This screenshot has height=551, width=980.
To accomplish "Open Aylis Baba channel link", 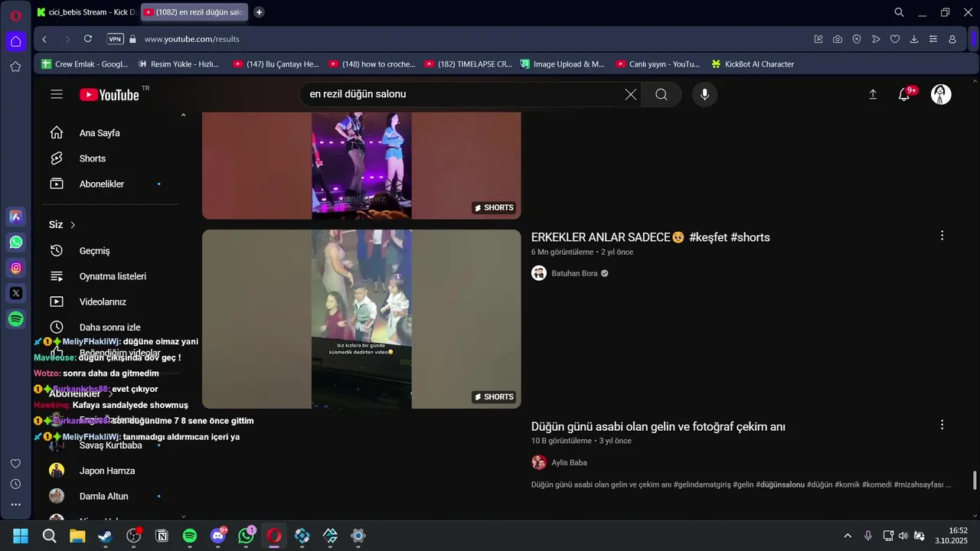I will (x=569, y=462).
